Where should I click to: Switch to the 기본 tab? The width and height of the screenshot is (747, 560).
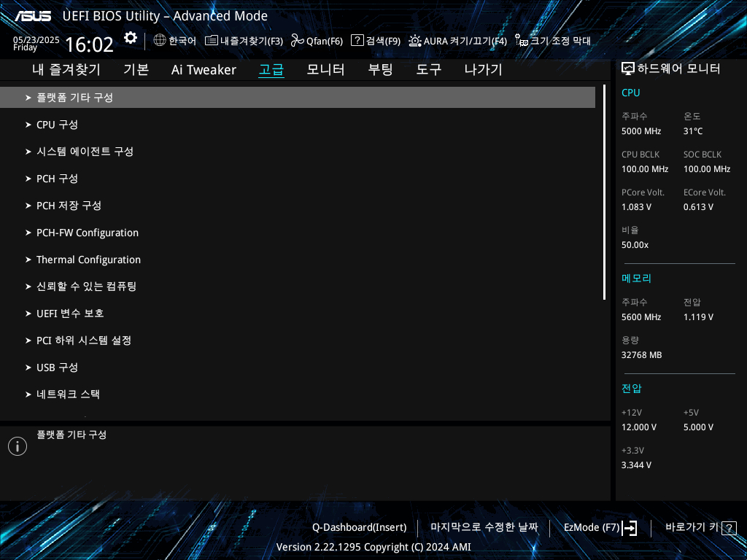[136, 69]
